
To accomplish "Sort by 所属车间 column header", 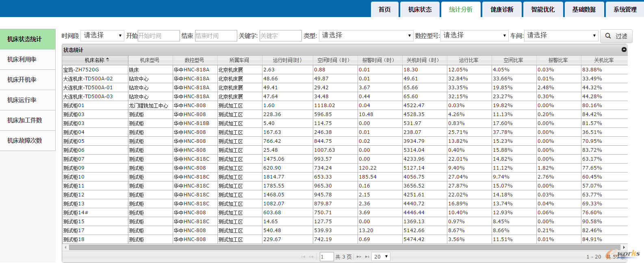I will (x=240, y=60).
